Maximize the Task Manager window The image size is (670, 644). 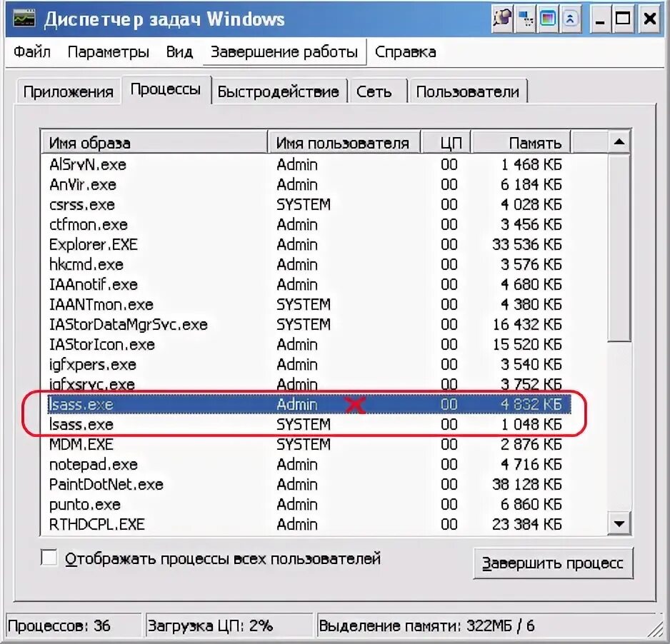[623, 19]
